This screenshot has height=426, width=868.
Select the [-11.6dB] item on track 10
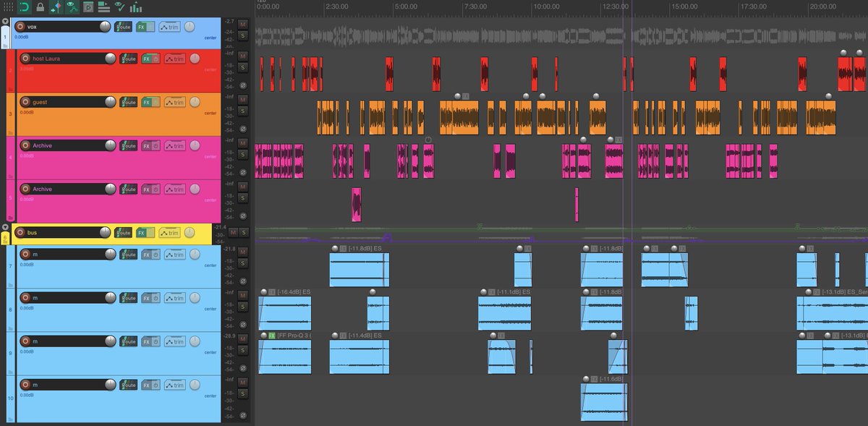(x=603, y=401)
